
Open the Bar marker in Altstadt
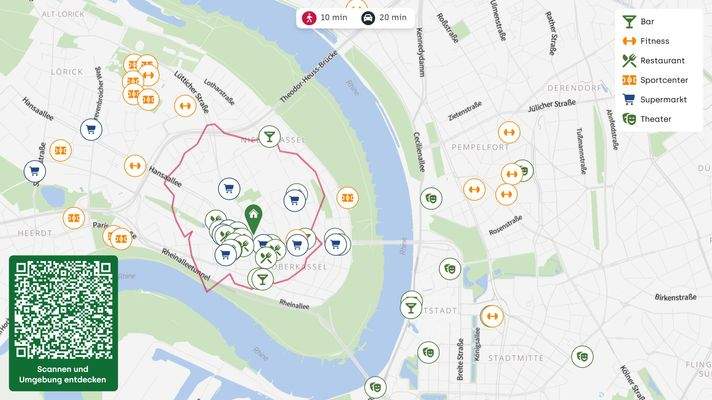pyautogui.click(x=411, y=308)
